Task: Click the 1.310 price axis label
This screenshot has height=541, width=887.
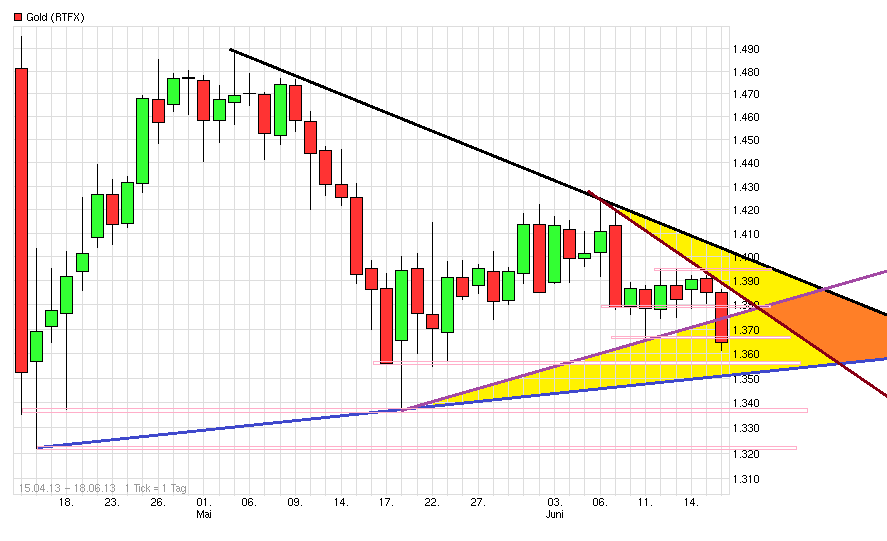Action: [x=744, y=479]
